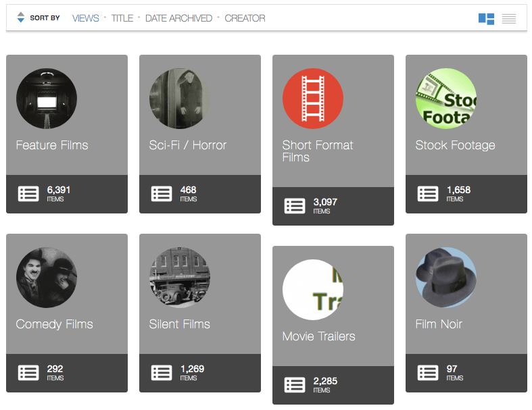Open the Feature Films theater thumbnail
Viewport: 532px width, 410px height.
[x=47, y=99]
